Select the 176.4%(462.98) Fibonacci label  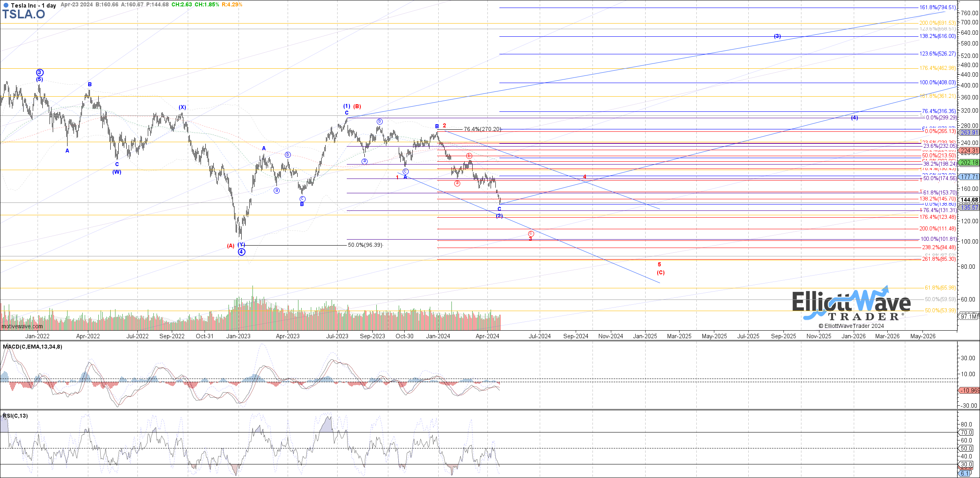937,68
